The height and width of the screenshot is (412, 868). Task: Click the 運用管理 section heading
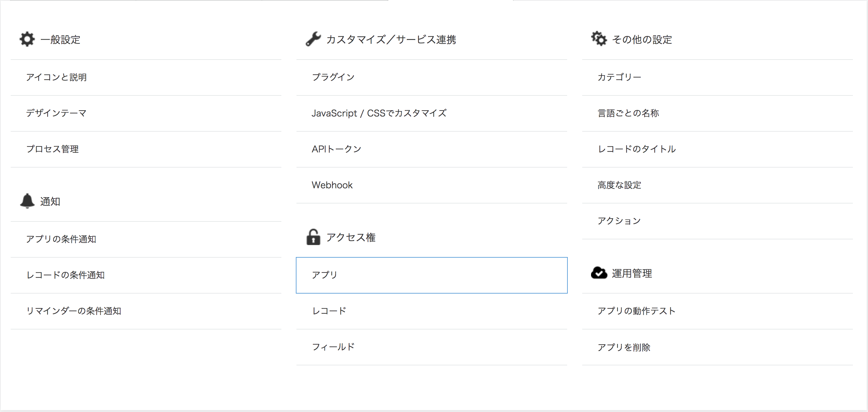click(x=632, y=273)
